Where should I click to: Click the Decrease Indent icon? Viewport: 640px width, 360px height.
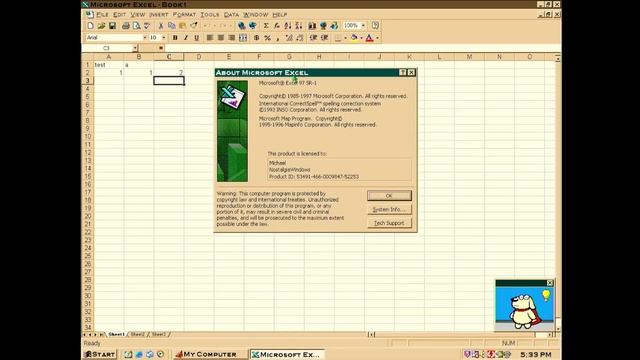(313, 38)
